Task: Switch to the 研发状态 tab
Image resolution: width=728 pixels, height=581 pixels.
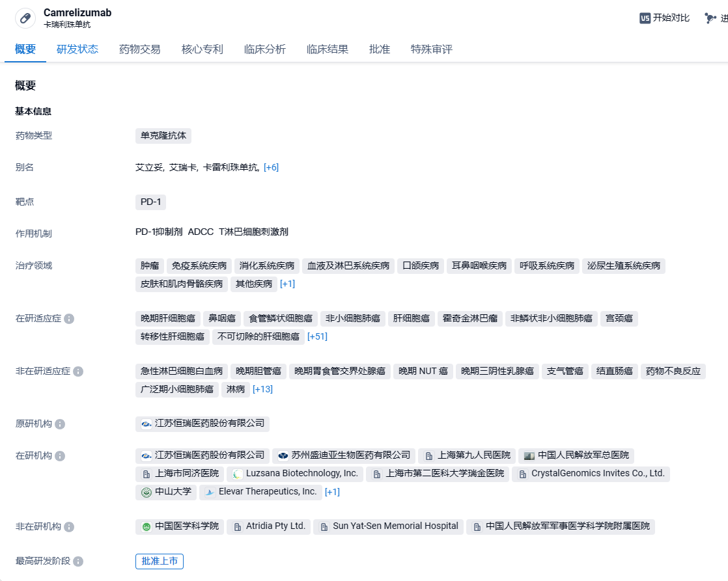Action: (x=77, y=49)
